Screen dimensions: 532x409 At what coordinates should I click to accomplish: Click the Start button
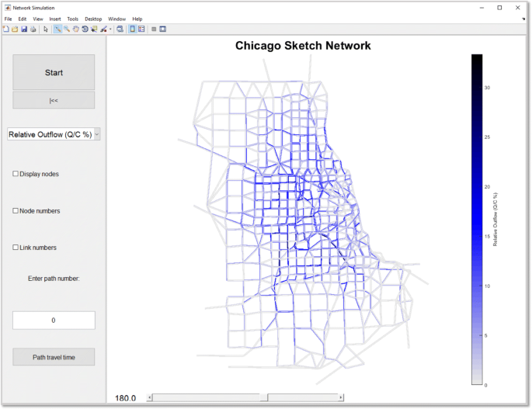(x=54, y=72)
